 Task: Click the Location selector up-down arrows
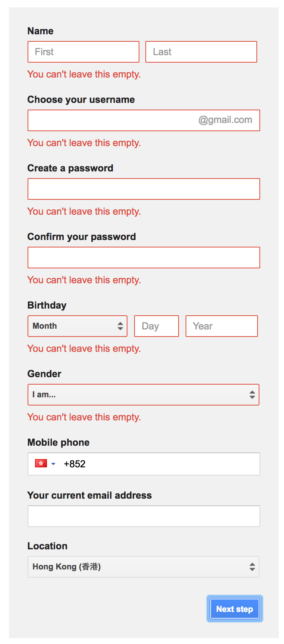coord(252,567)
